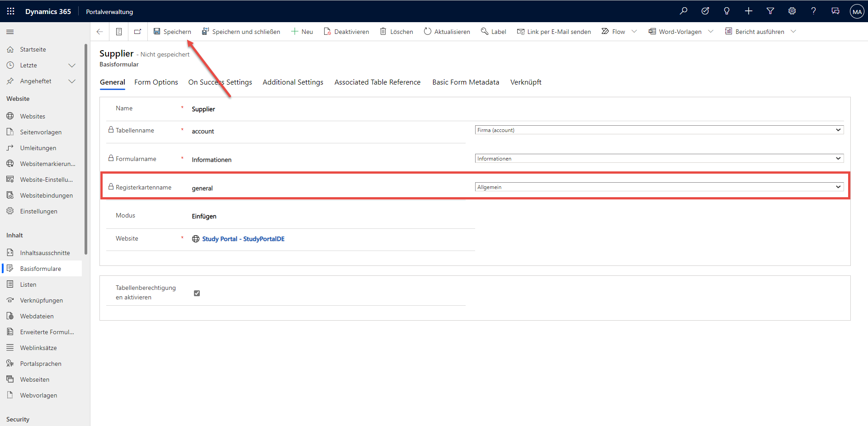Toggle Tabellenberechtigungen aktivieren checkbox
This screenshot has width=868, height=426.
click(x=197, y=293)
